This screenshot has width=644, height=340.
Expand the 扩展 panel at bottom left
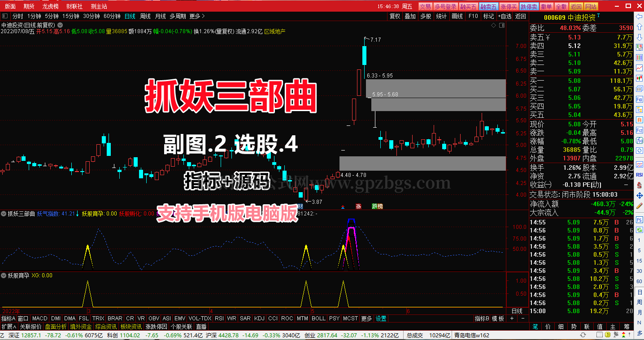click(9, 327)
